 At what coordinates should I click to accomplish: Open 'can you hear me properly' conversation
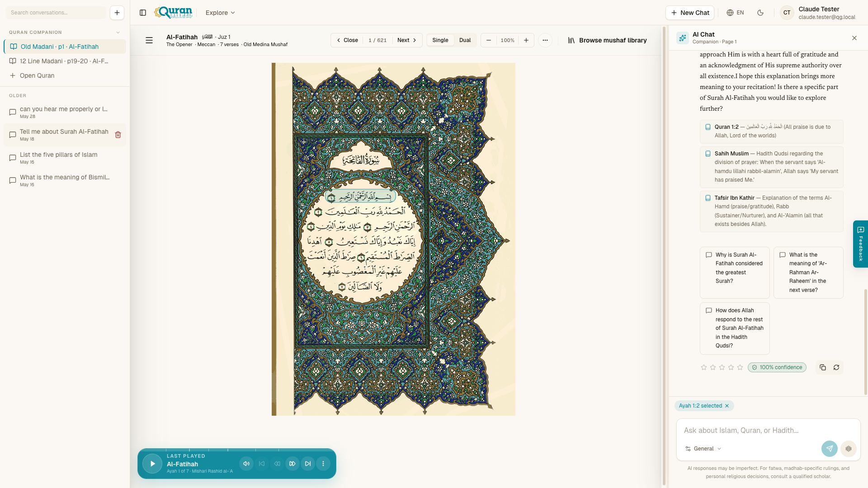[65, 112]
